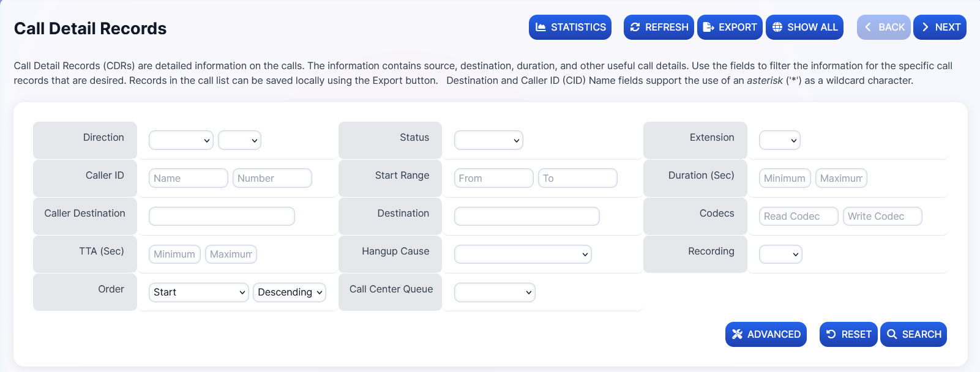Click the Duration Minimum input field
This screenshot has height=372, width=980.
pos(785,178)
